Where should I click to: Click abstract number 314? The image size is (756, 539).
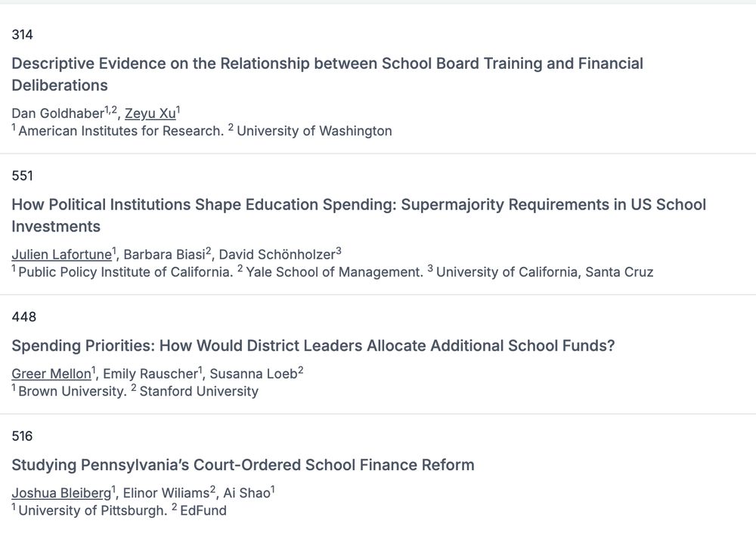click(22, 35)
